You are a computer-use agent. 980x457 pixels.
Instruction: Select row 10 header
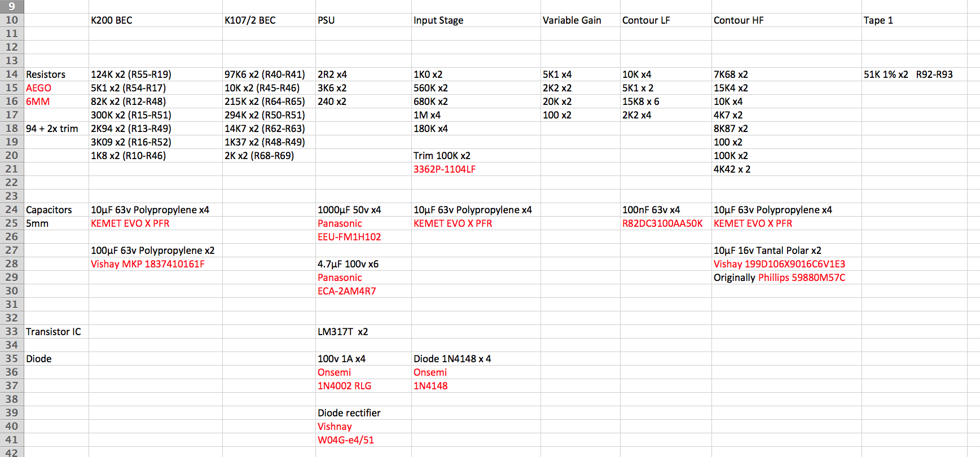coord(12,20)
